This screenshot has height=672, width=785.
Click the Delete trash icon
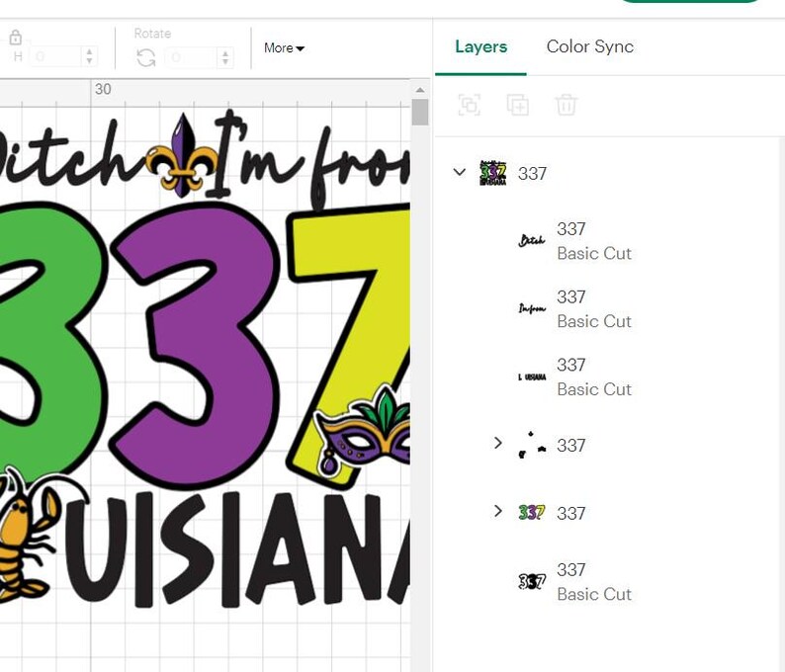pyautogui.click(x=567, y=105)
